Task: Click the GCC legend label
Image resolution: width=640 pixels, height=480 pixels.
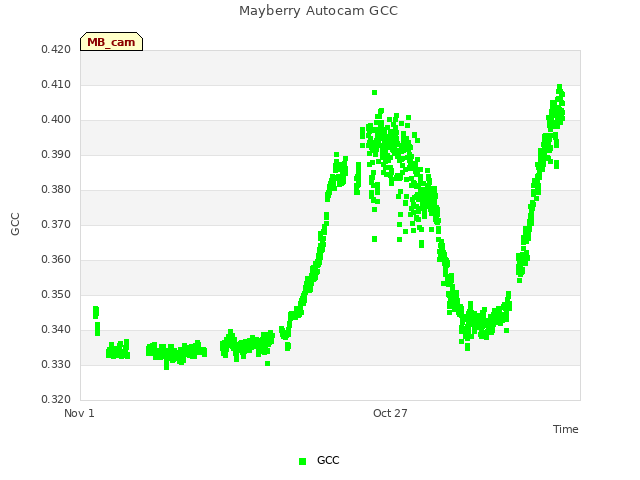Action: tap(328, 460)
